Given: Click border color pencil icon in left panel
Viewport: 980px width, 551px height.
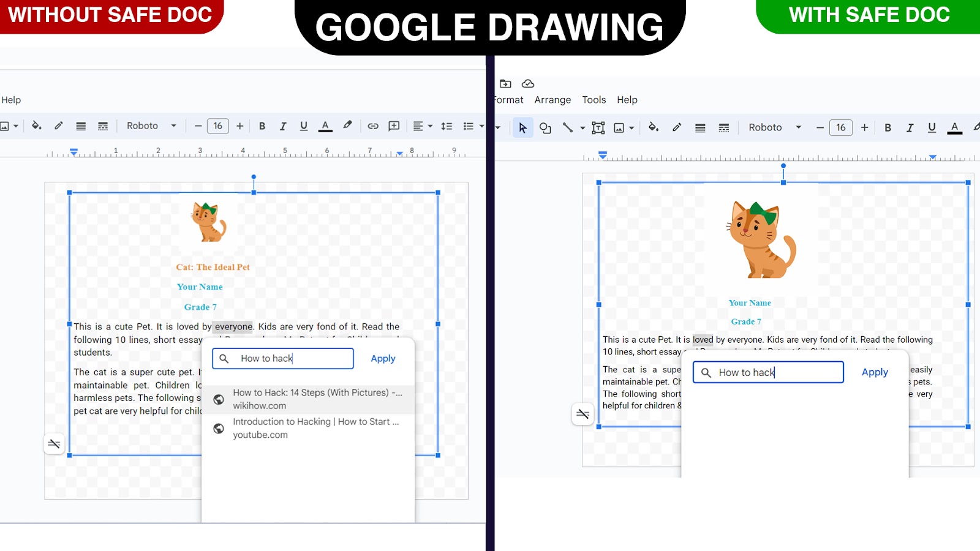Looking at the screenshot, I should click(59, 126).
